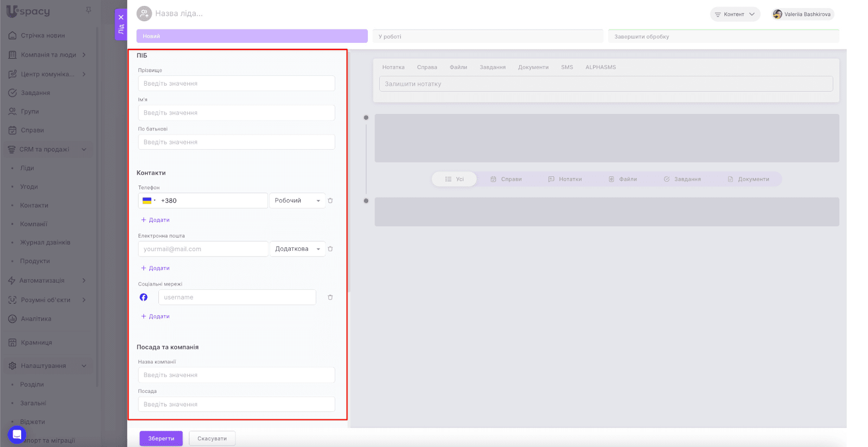Screen dimensions: 868x447
Task: Click the Автоматизація lightning icon
Action: click(x=12, y=280)
